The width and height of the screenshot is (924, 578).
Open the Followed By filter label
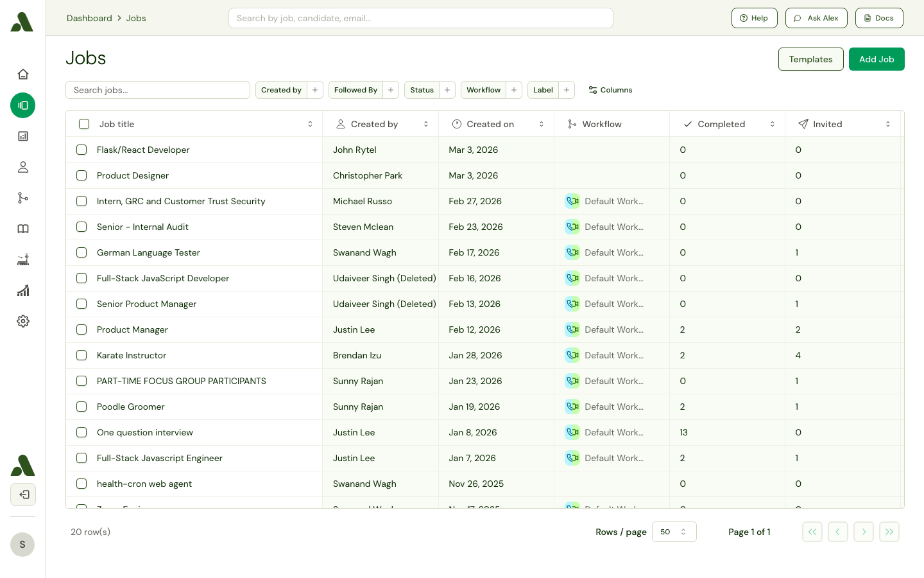click(x=355, y=90)
